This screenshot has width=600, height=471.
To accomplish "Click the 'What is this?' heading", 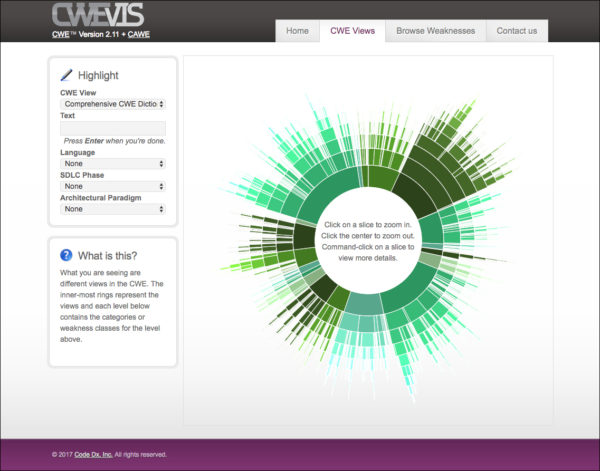I will click(x=108, y=256).
